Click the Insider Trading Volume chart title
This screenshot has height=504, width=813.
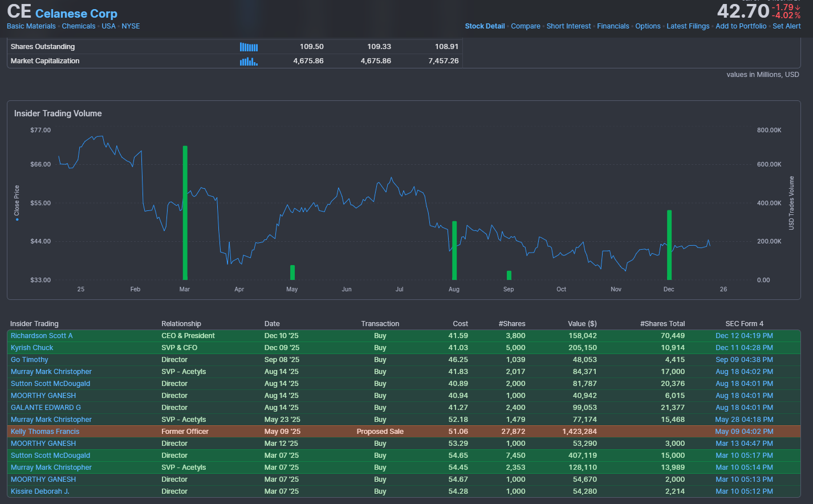tap(58, 113)
